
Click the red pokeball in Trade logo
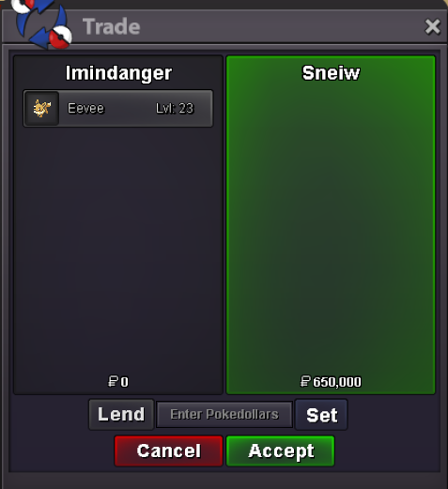pos(61,38)
